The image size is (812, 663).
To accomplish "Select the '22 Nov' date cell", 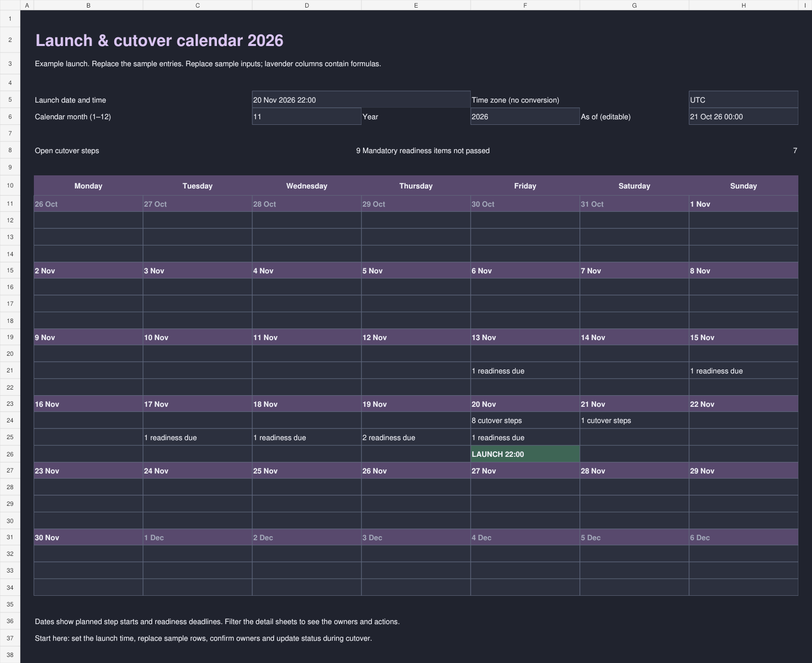I will pyautogui.click(x=744, y=404).
